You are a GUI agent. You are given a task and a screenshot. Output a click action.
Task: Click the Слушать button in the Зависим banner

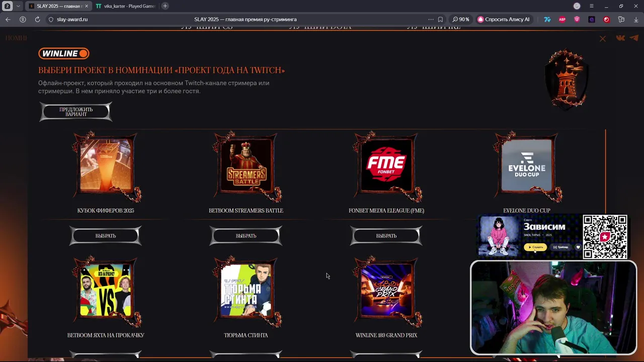click(535, 247)
